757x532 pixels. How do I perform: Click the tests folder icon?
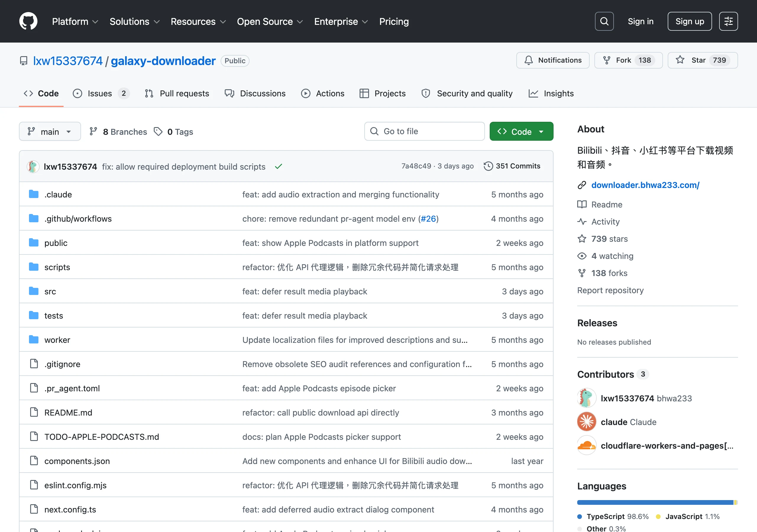click(x=34, y=315)
